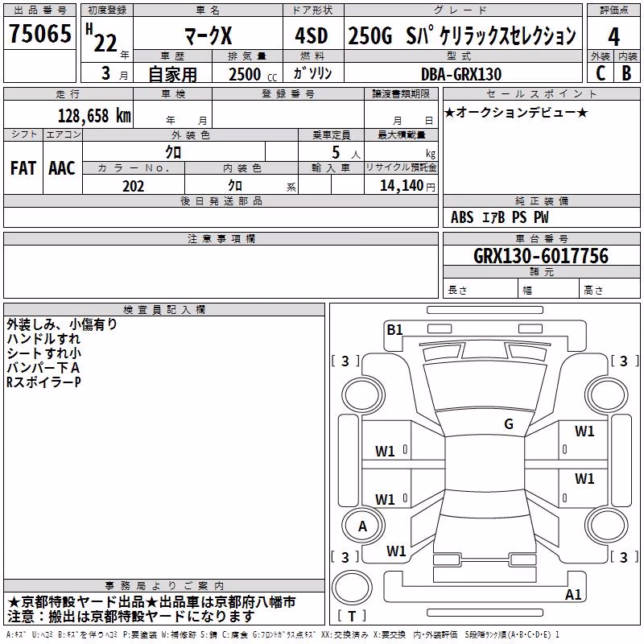Select the chassis number GRX130-6017756
644x644 pixels.
(541, 256)
